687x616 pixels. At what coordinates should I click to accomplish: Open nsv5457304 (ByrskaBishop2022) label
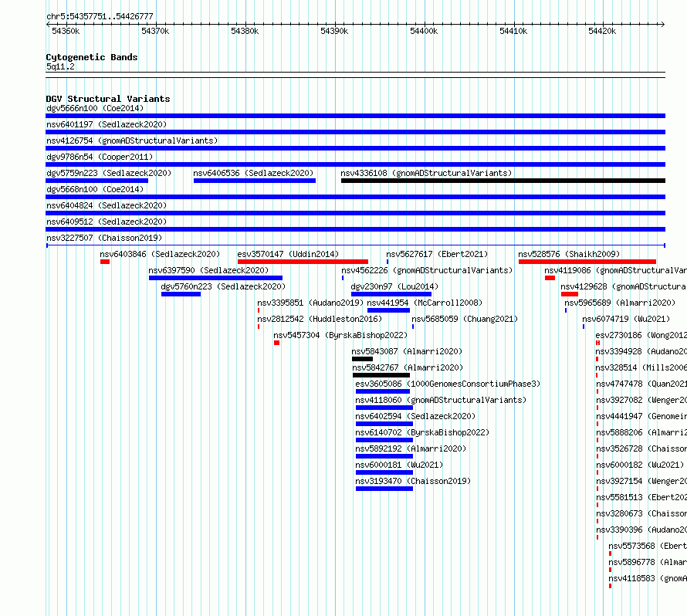(340, 335)
